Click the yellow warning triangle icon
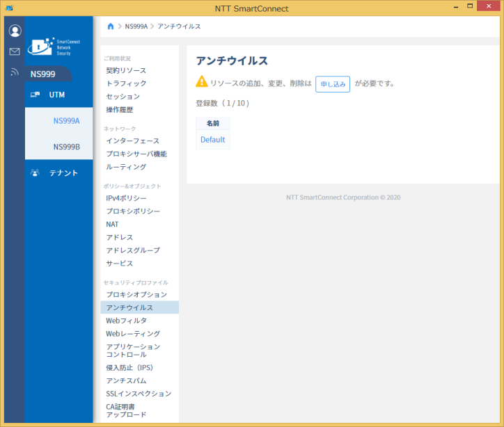Viewport: 504px width, 427px height. (x=202, y=81)
